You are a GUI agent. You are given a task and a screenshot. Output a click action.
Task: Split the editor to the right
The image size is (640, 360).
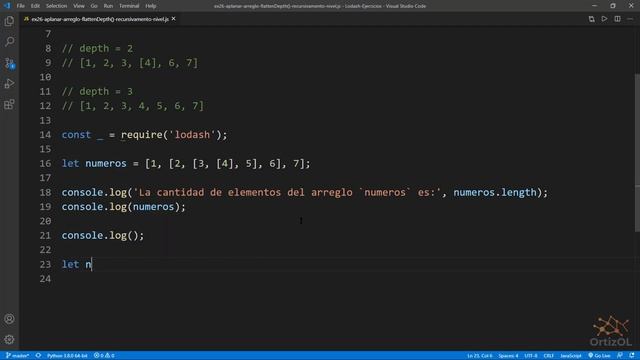tap(617, 19)
